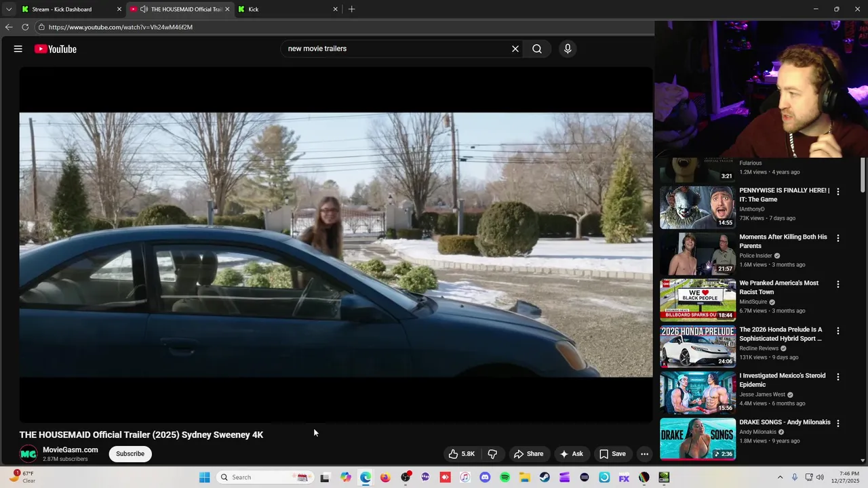868x488 pixels.
Task: Close the Stream - Kick Dashboard tab
Action: (x=119, y=9)
